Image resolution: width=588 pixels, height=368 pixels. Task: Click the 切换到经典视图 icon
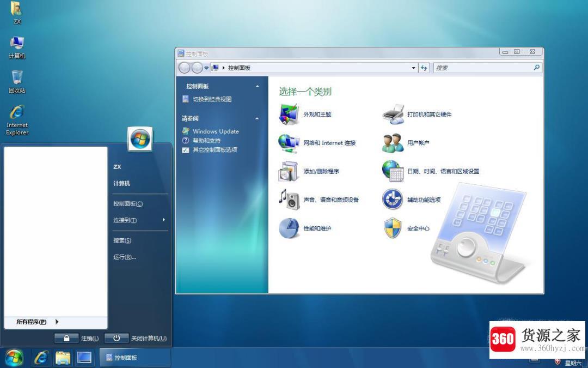coord(185,99)
